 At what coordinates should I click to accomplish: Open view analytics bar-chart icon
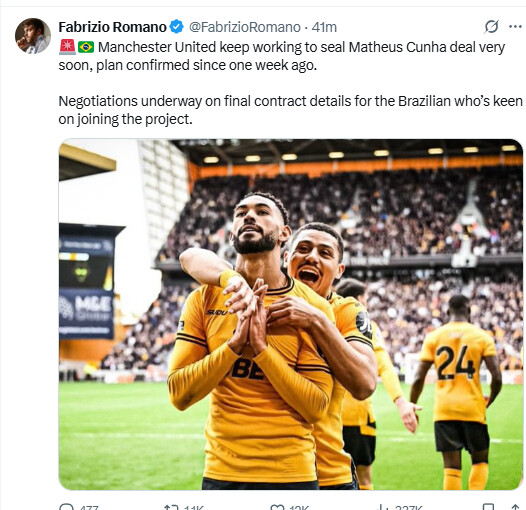(383, 507)
